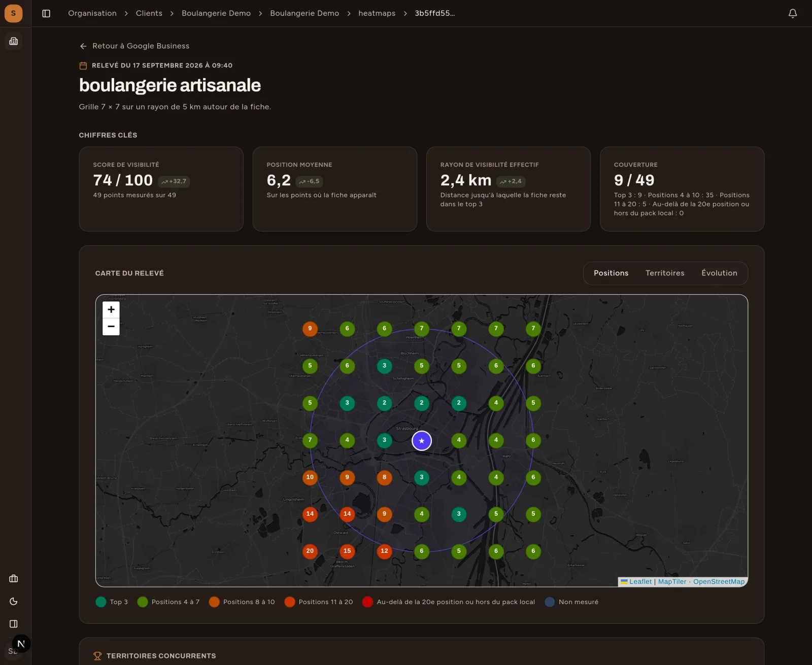The height and width of the screenshot is (665, 812).
Task: Click the 2,4 km radius value
Action: [x=466, y=180]
